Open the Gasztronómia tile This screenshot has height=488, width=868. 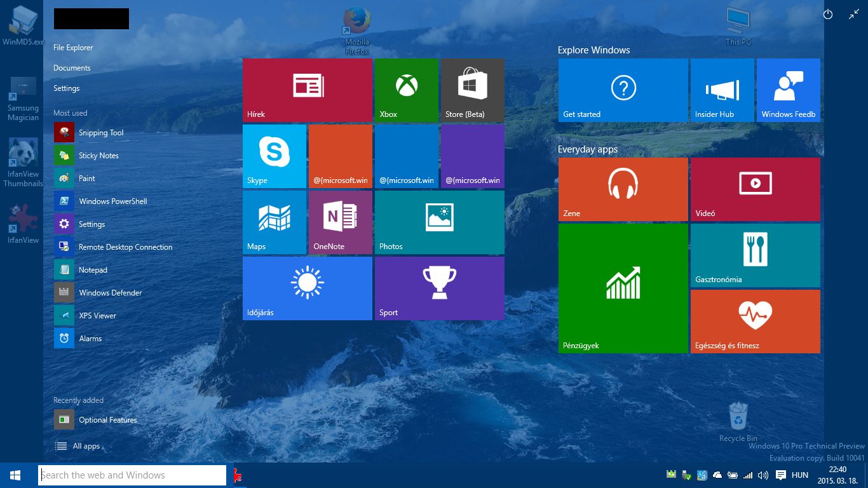(x=755, y=255)
